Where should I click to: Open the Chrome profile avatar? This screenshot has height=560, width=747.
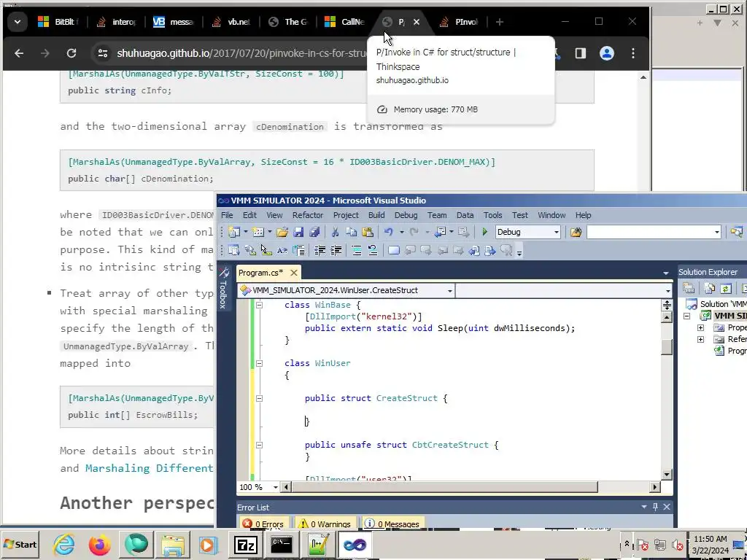coord(606,53)
